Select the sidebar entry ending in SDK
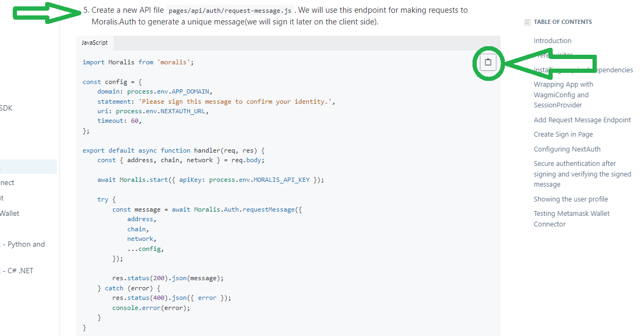 6,108
